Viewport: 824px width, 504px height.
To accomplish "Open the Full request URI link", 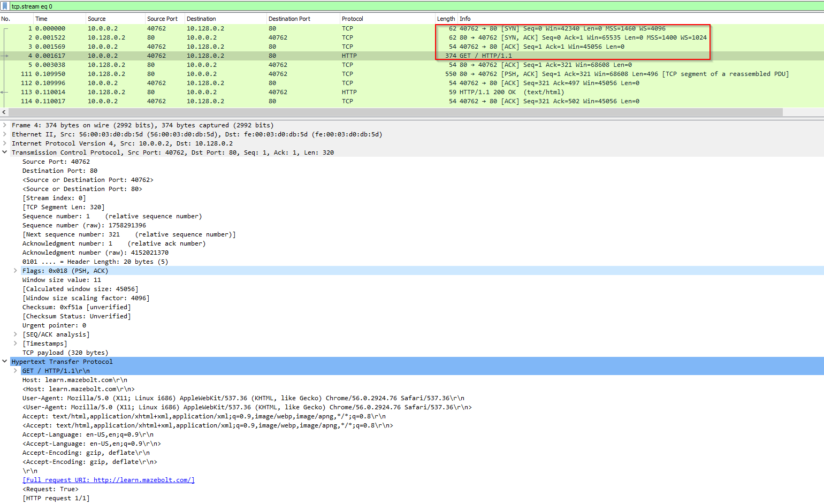I will [x=108, y=480].
